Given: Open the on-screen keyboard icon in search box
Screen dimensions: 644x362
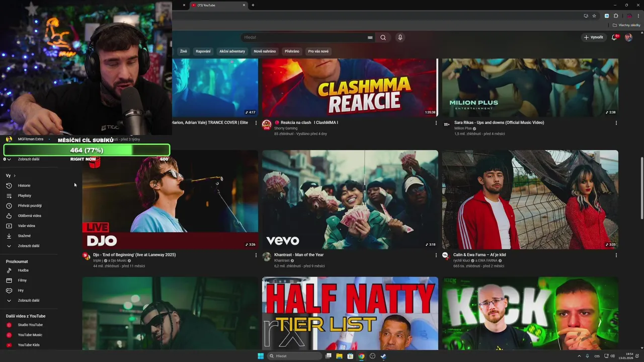Looking at the screenshot, I should tap(370, 37).
